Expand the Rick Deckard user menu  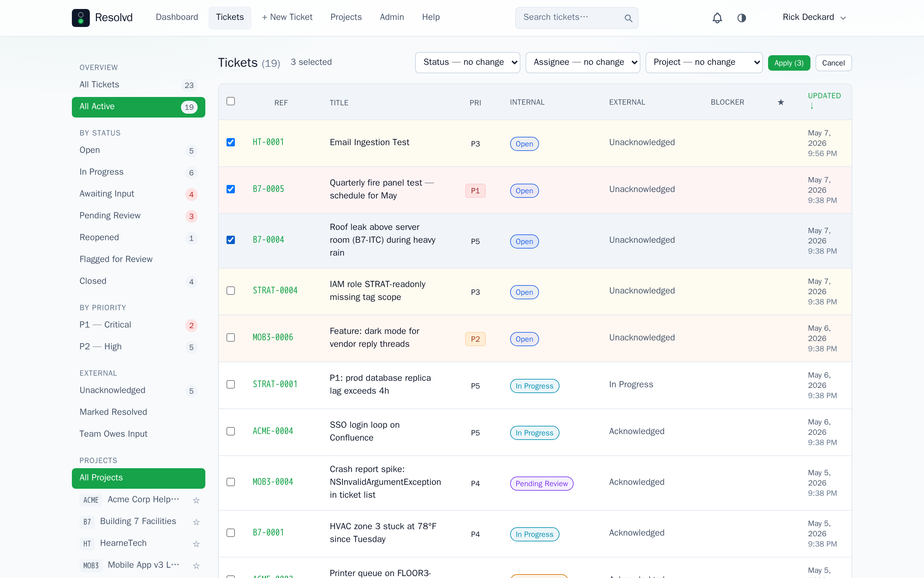pos(814,17)
